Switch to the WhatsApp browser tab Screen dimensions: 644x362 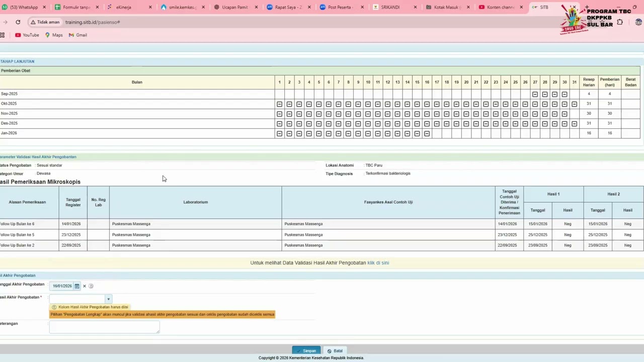(24, 8)
